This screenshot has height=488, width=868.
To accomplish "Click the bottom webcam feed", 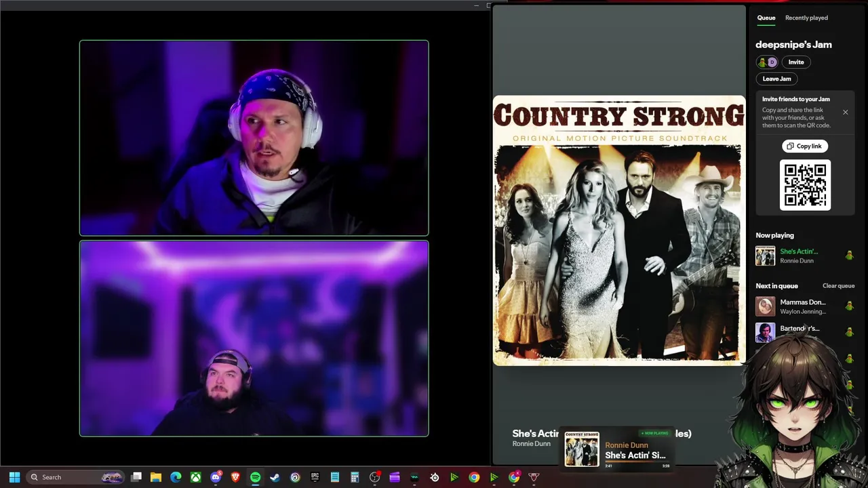I will pos(254,338).
